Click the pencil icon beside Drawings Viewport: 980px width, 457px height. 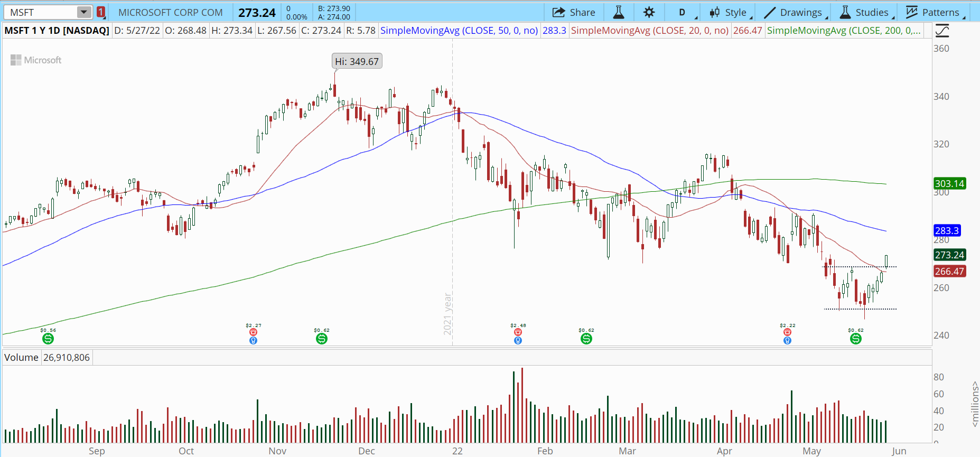(770, 12)
